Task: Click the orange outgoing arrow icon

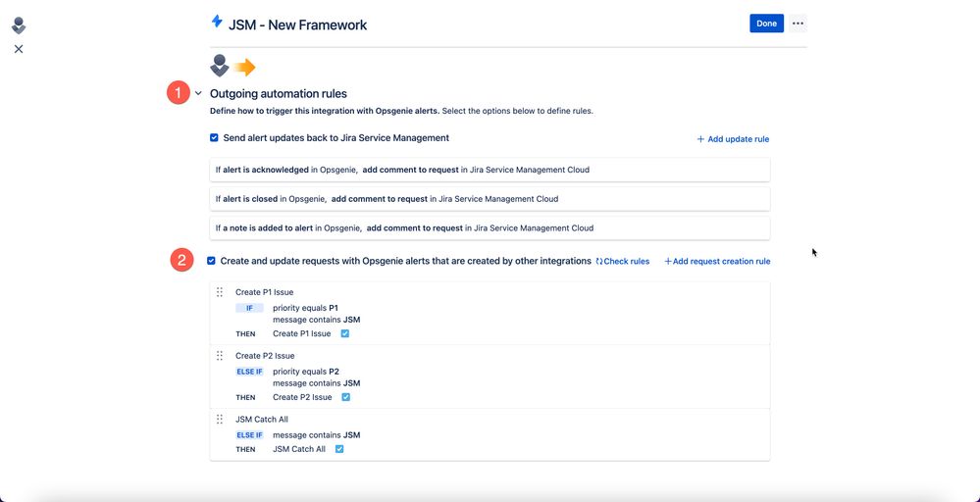Action: [244, 67]
